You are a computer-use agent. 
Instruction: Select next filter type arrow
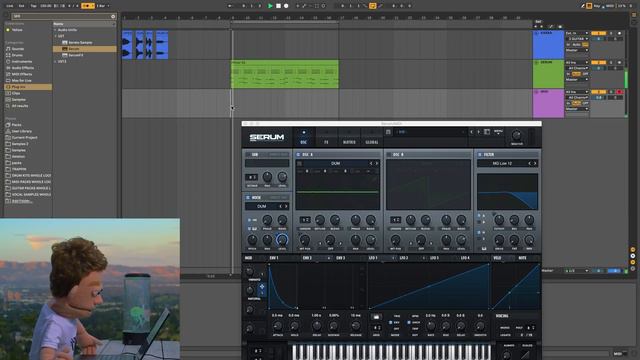[x=535, y=163]
